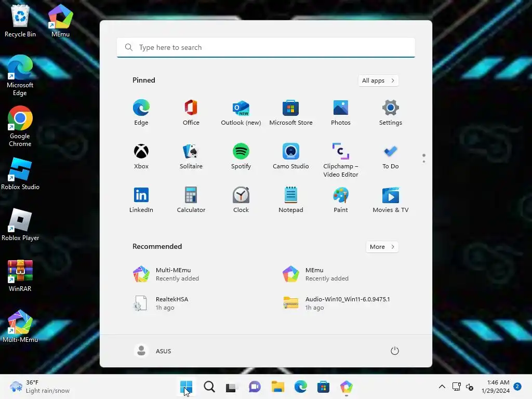Open Camo Studio
532x399 pixels.
291,156
